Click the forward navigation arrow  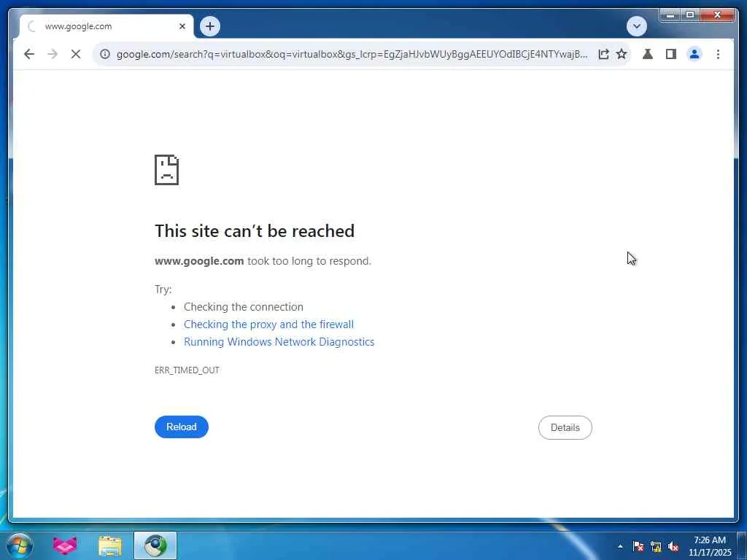[53, 54]
